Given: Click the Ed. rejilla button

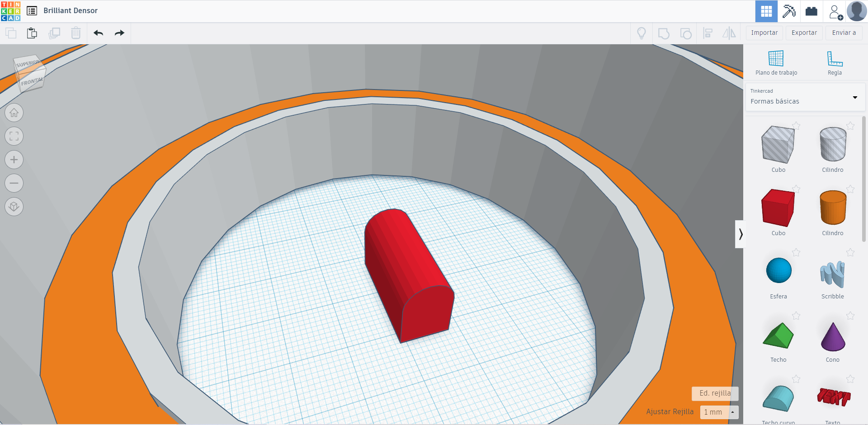Looking at the screenshot, I should (x=715, y=393).
